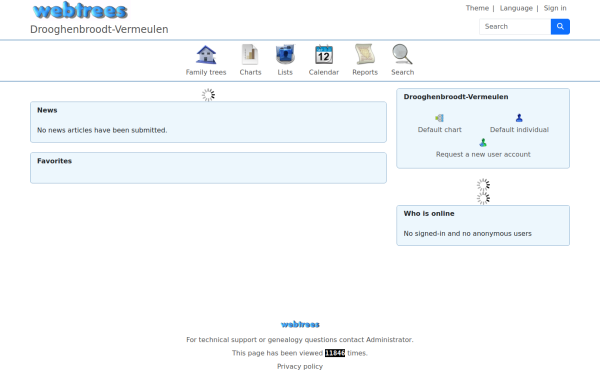Click the webtrees logo in footer
Viewport: 600px width, 375px height.
point(300,324)
